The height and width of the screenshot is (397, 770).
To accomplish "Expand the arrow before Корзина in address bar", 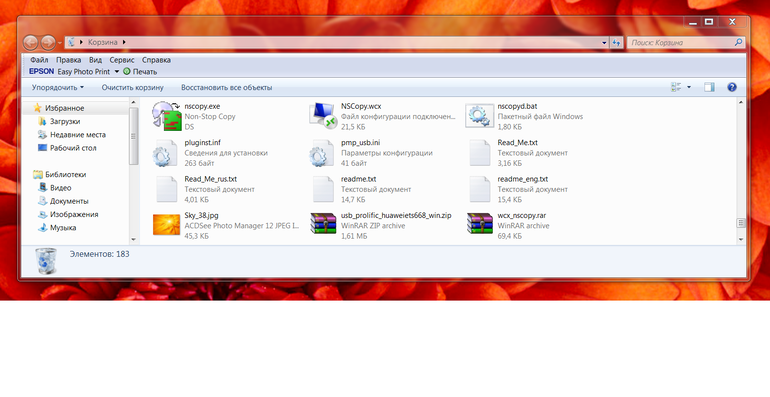I will click(82, 42).
